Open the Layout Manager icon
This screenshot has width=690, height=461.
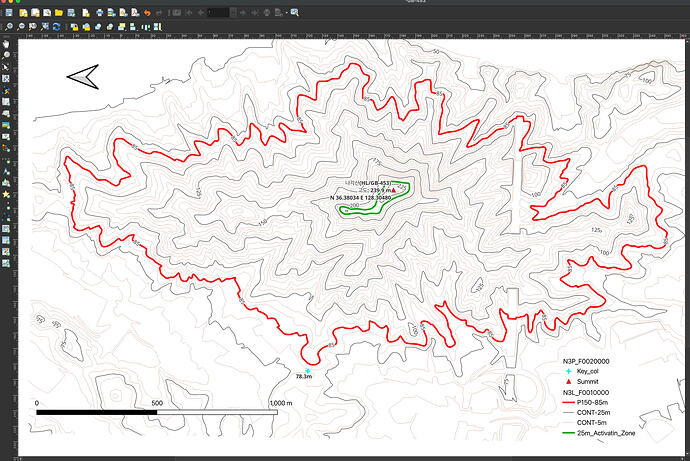pos(47,13)
